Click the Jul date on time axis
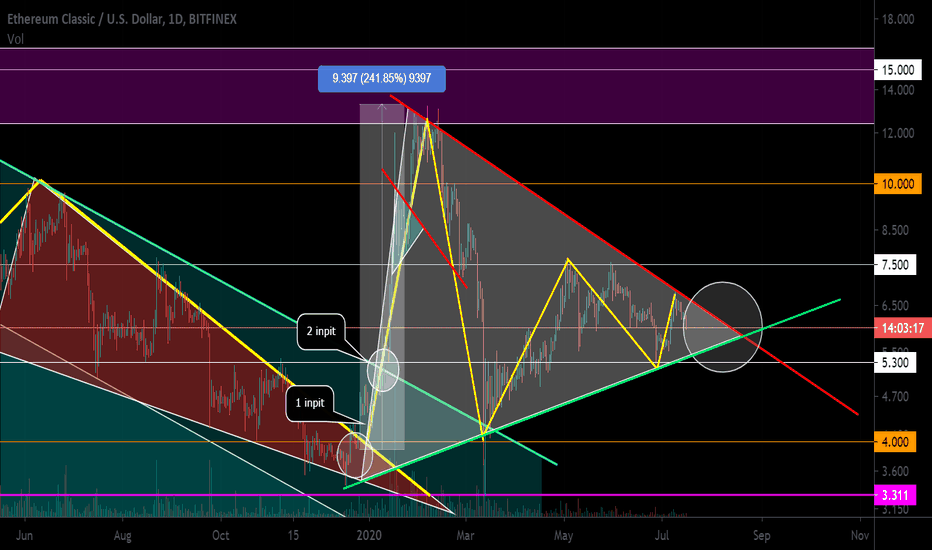This screenshot has width=932, height=550. [662, 536]
